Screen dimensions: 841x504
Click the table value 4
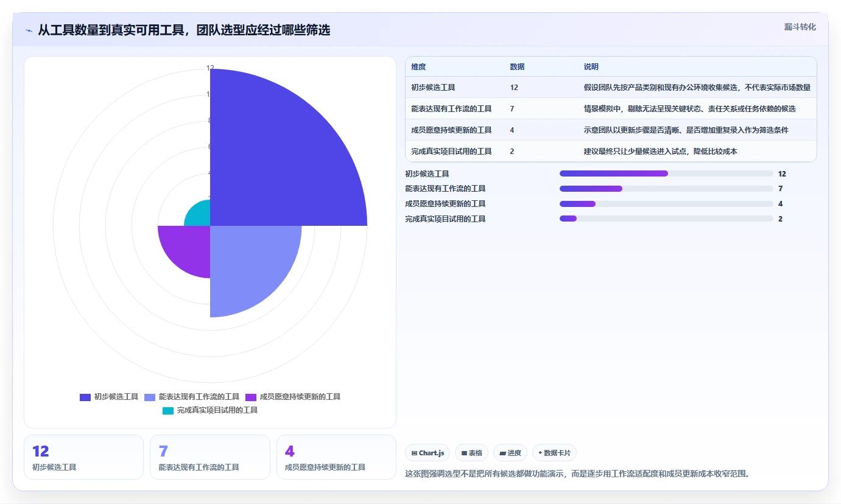[512, 130]
